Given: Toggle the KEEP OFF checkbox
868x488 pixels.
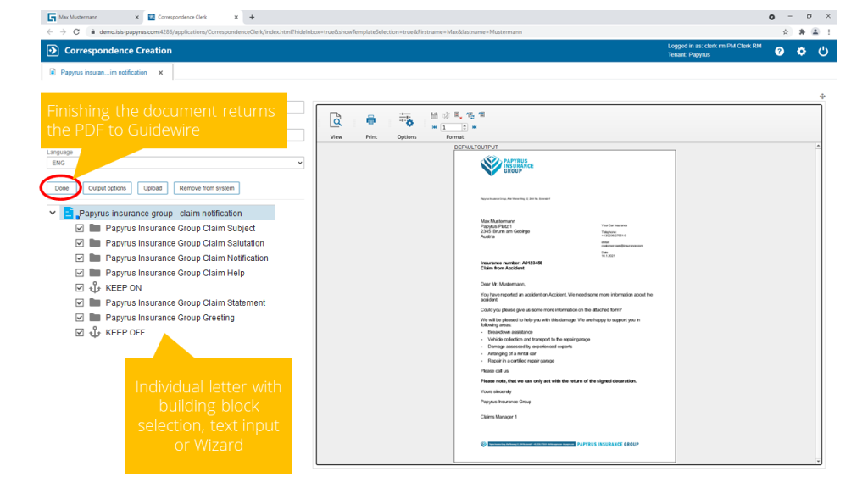Looking at the screenshot, I should pos(80,332).
